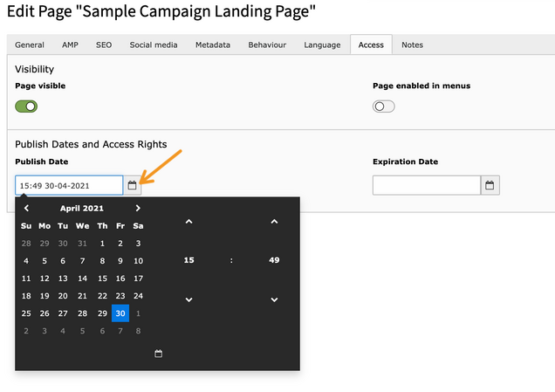The height and width of the screenshot is (392, 555).
Task: Select April 15 in the calendar
Action: point(102,279)
